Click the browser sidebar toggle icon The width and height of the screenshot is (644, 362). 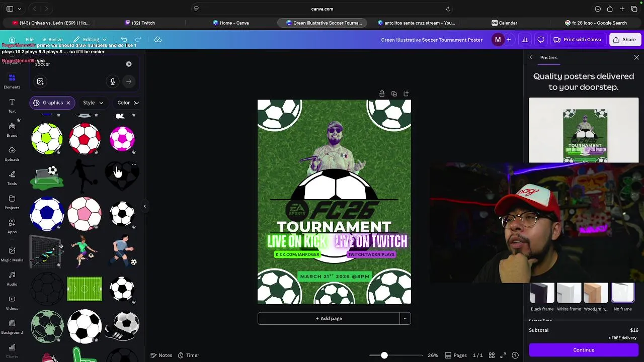coord(10,9)
